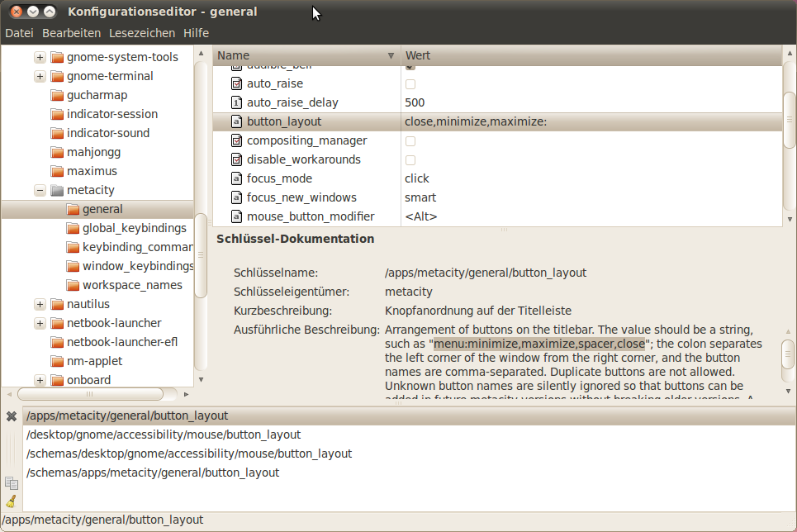Viewport: 797px width, 532px height.
Task: Click the tree pane vertical scrollbar thumb
Action: point(201,255)
